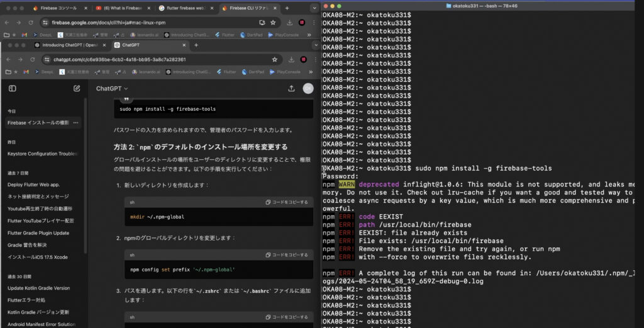Screen dimensions: 644x328
Task: Open downloads in the ChatGPT browser window
Action: [292, 59]
